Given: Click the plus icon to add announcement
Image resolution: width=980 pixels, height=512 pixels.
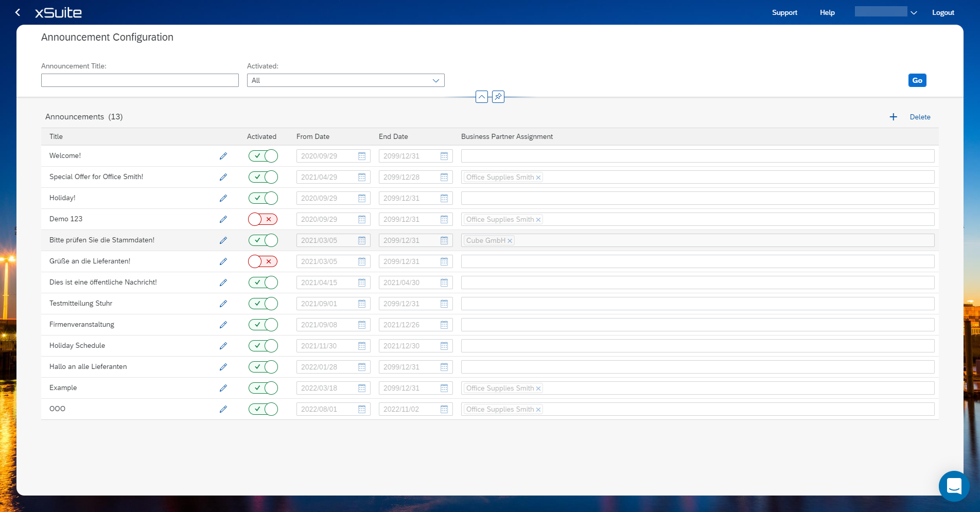Looking at the screenshot, I should pos(894,117).
